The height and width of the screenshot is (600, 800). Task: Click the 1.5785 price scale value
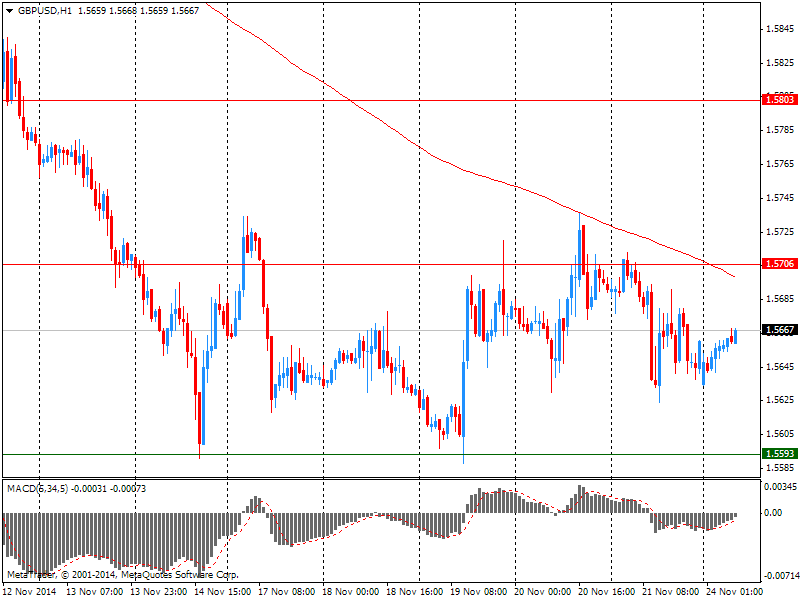coord(780,130)
